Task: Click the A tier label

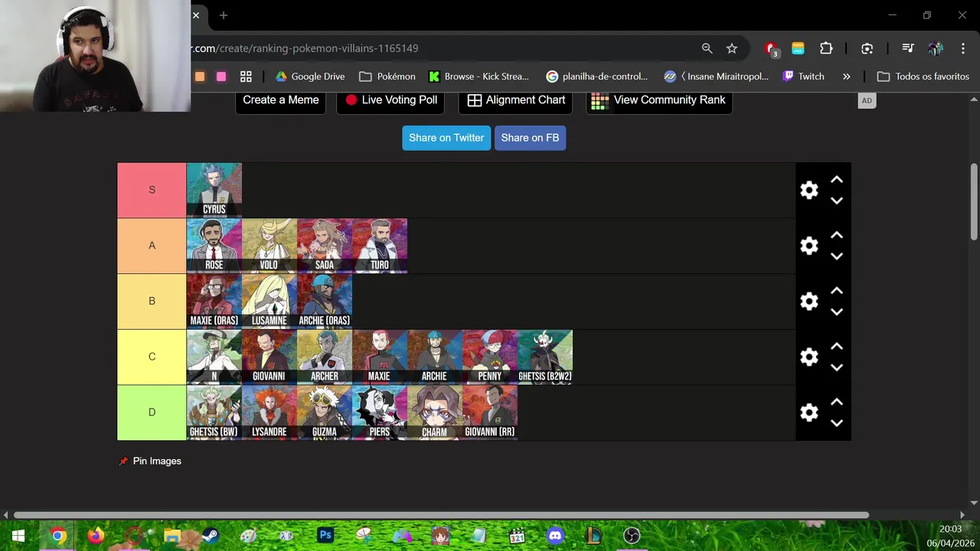Action: coord(152,246)
